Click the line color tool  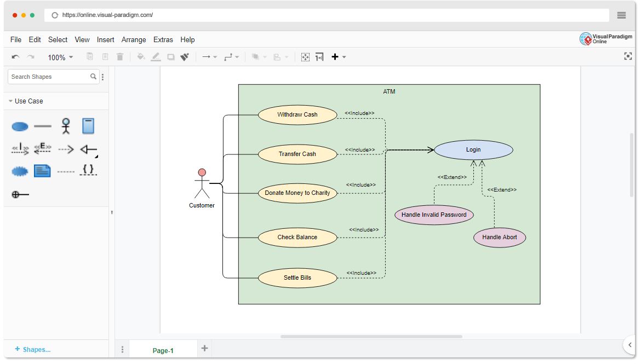pyautogui.click(x=156, y=57)
